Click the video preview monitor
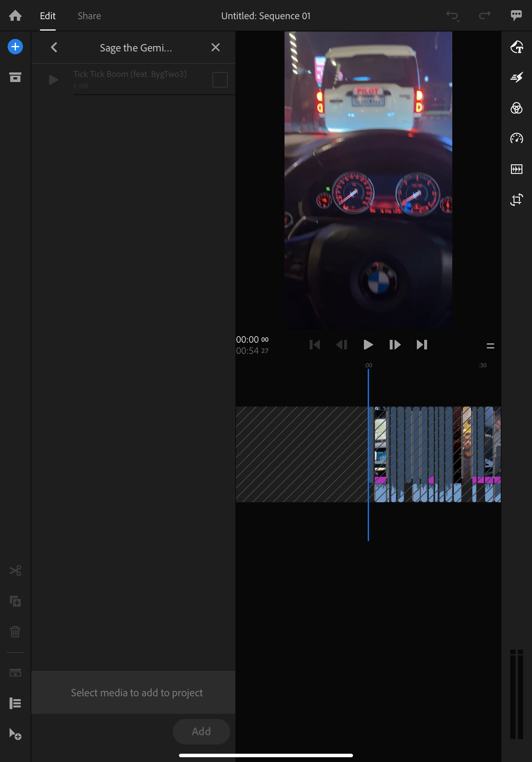532x762 pixels. coord(368,180)
